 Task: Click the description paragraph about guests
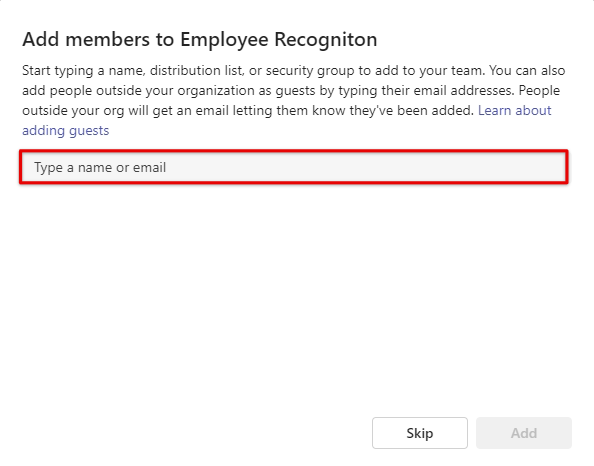(294, 100)
